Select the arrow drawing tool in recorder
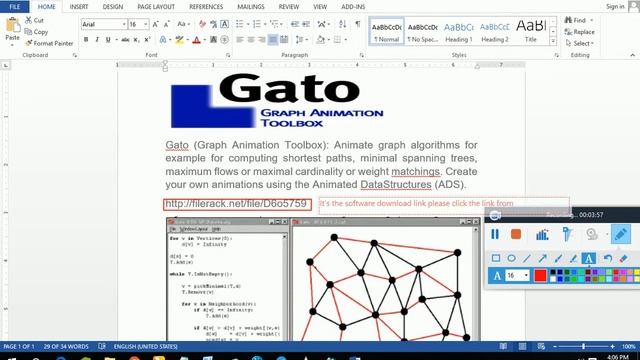 click(x=542, y=258)
